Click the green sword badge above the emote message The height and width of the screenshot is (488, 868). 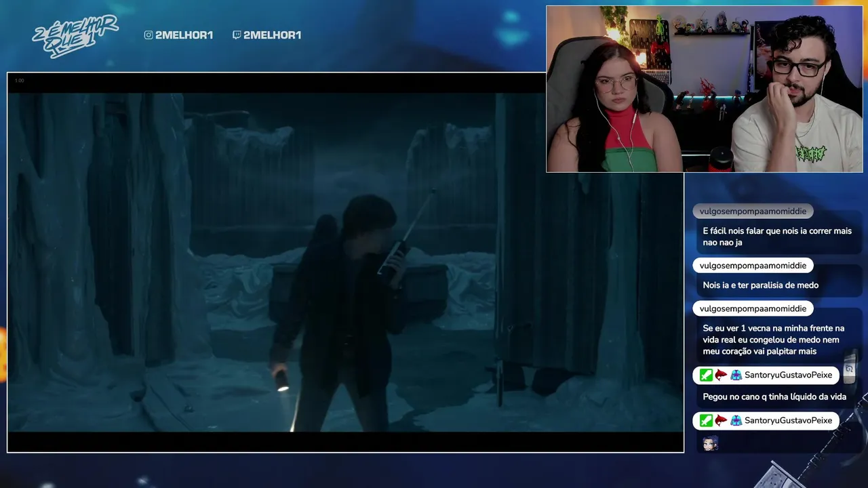(x=706, y=421)
